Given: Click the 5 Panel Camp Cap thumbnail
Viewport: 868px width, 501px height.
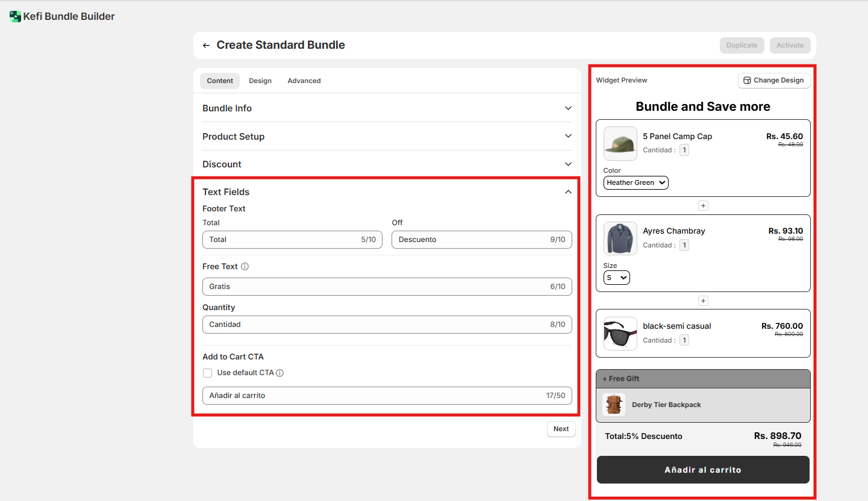Looking at the screenshot, I should pyautogui.click(x=620, y=143).
